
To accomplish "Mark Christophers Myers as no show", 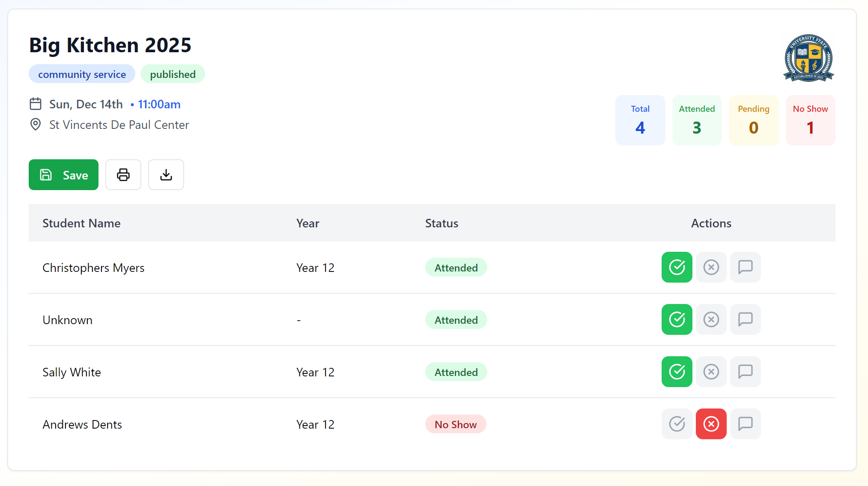I will [711, 267].
